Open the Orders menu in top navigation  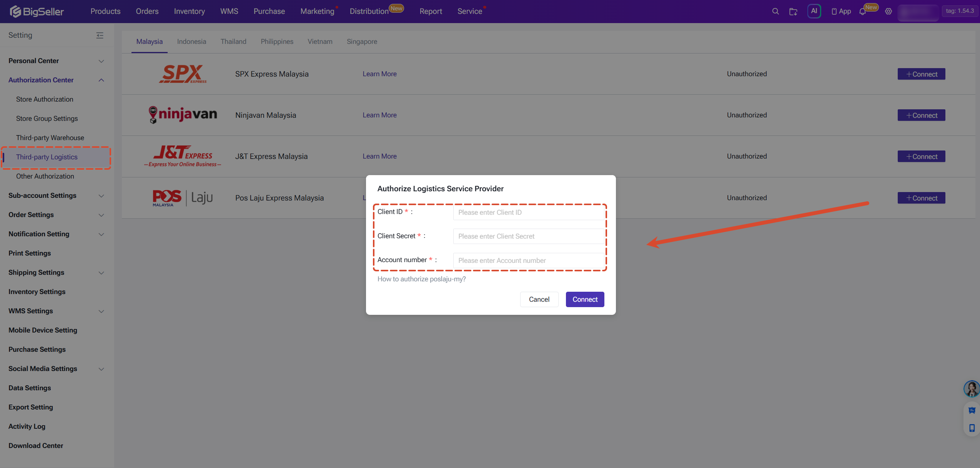tap(147, 11)
